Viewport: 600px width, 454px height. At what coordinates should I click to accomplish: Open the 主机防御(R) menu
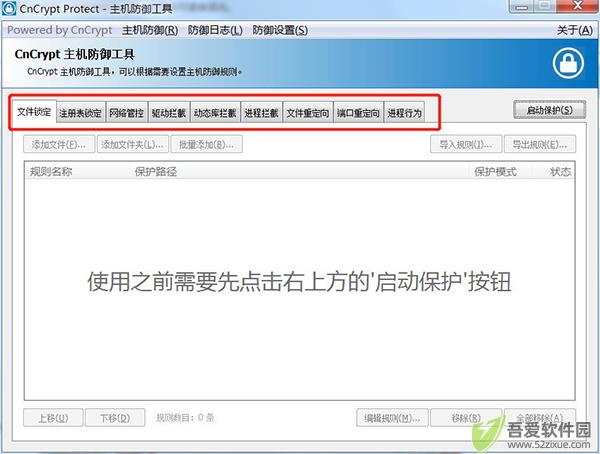(x=150, y=30)
